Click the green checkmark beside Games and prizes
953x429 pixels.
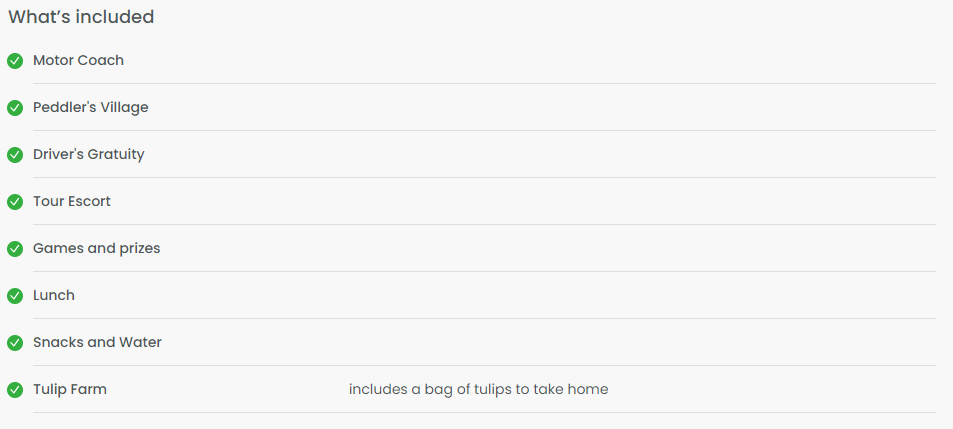coord(15,249)
